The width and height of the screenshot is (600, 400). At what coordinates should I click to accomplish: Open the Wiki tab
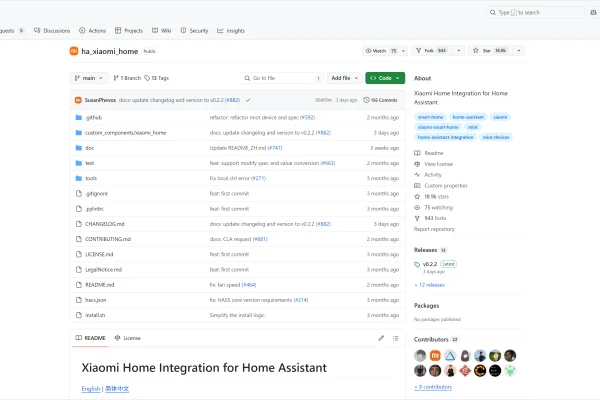point(161,31)
